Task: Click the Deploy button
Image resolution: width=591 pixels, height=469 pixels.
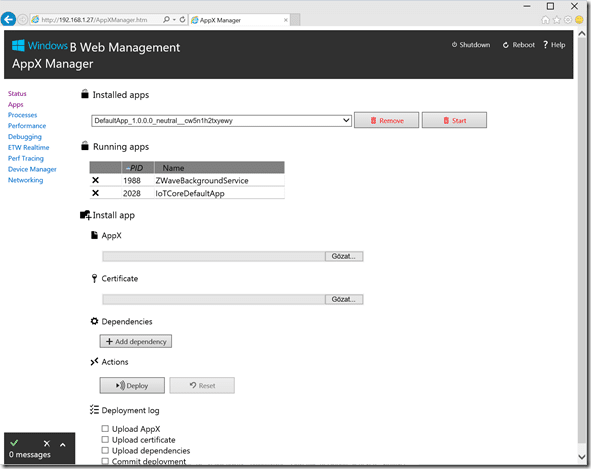Action: pyautogui.click(x=132, y=385)
